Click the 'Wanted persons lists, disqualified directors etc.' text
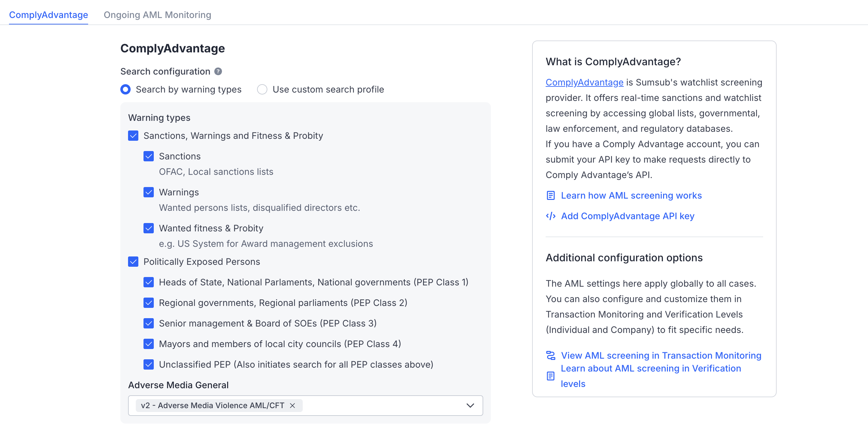Screen dimensions: 868x430 (259, 208)
